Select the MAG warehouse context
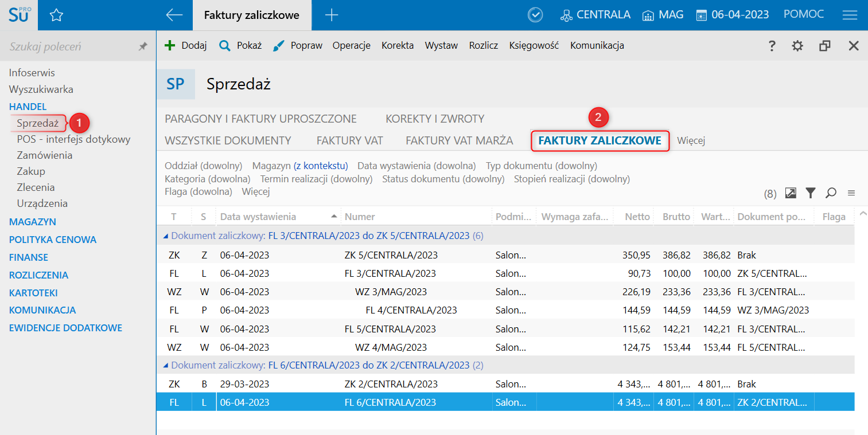 pos(663,15)
